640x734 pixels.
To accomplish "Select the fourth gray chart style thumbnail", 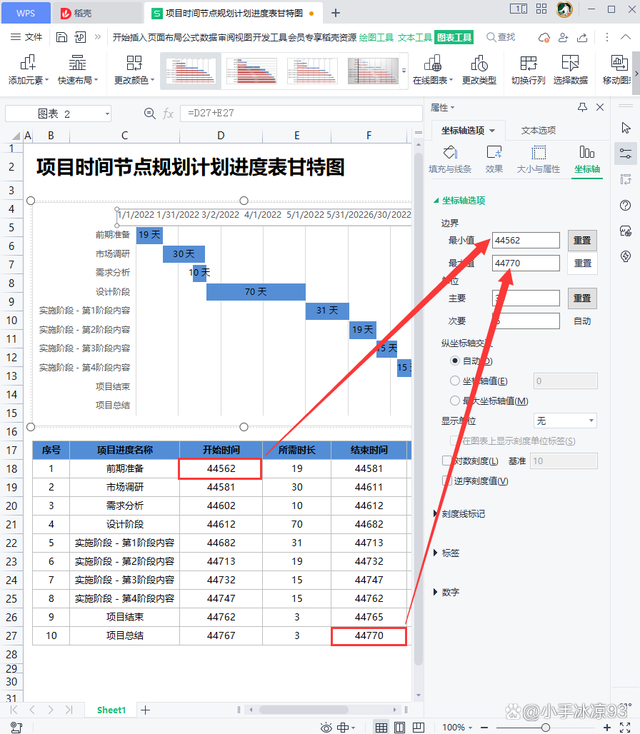I will [x=373, y=71].
